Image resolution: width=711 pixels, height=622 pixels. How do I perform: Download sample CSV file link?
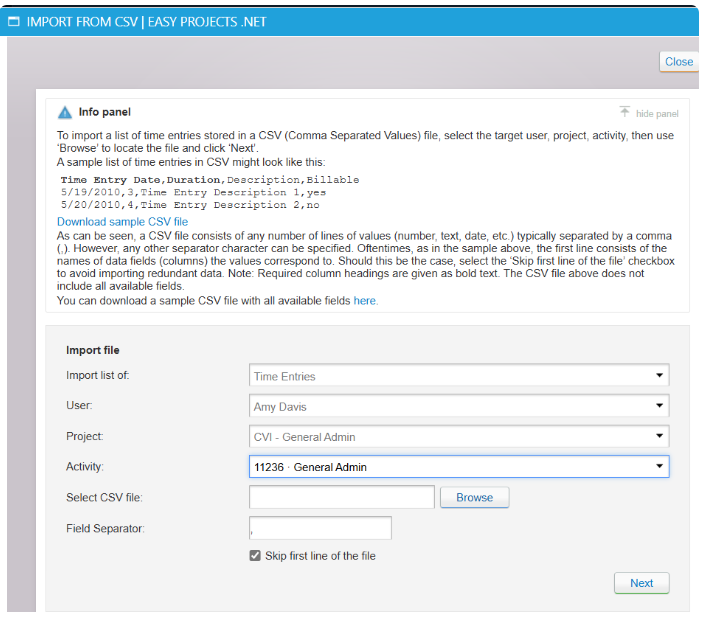pos(122,222)
